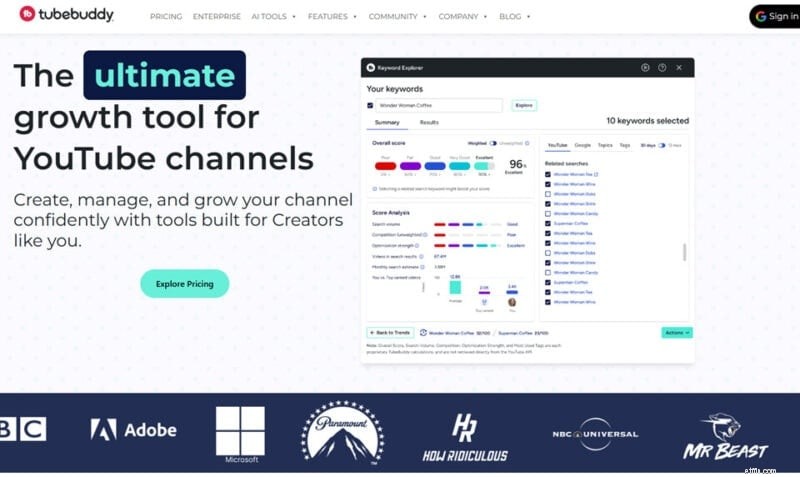Select the Topics tab

click(605, 145)
